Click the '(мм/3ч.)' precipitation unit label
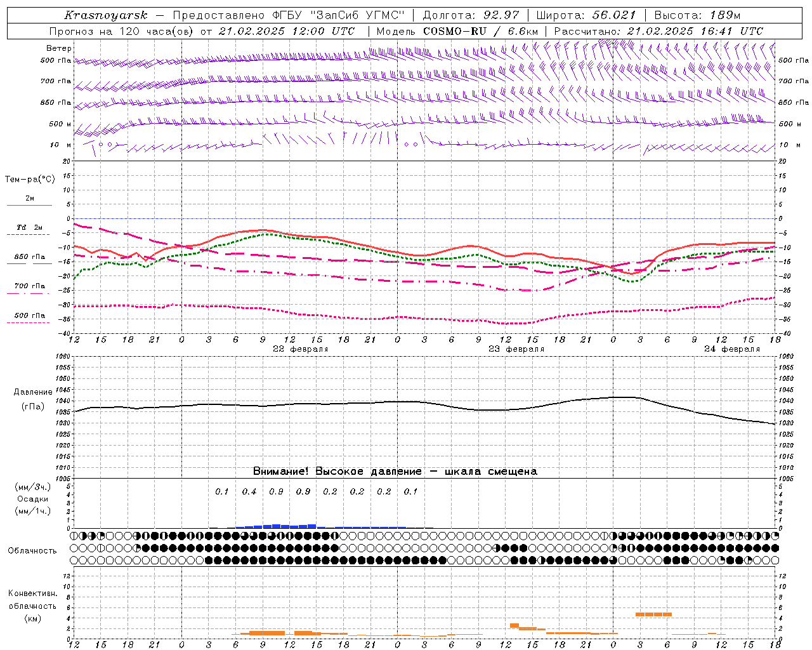812x650 pixels. pyautogui.click(x=33, y=487)
